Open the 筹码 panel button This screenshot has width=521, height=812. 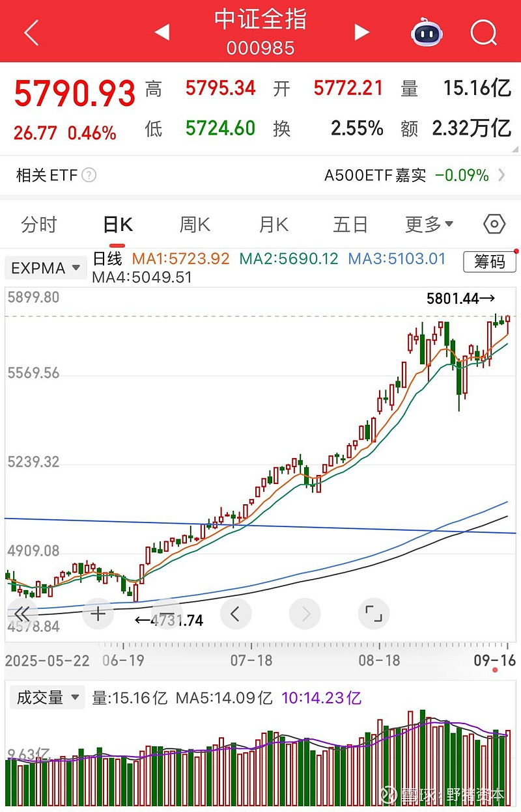pos(490,263)
